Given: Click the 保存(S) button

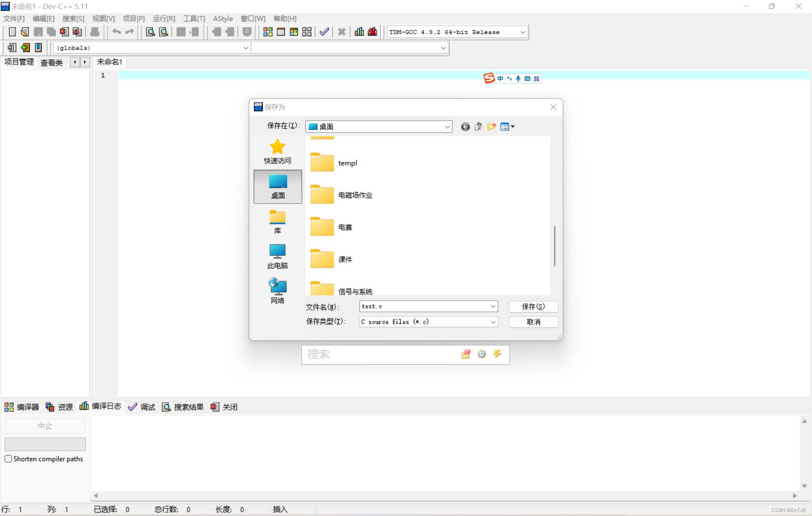Looking at the screenshot, I should (x=533, y=307).
